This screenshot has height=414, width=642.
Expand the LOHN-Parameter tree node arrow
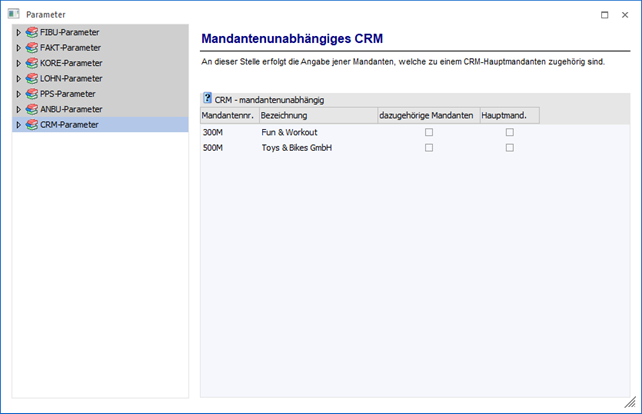click(x=18, y=78)
